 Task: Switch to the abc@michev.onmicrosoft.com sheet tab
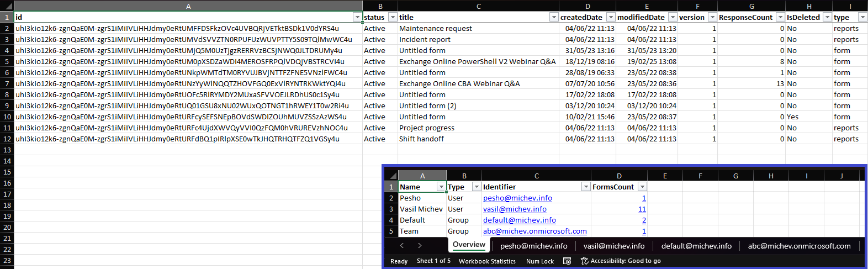point(799,246)
